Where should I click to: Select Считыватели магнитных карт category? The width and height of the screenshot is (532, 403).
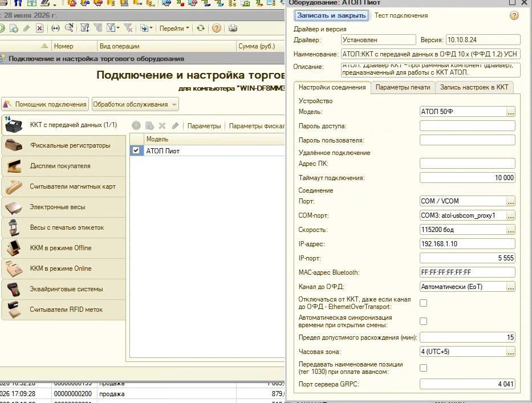click(x=64, y=186)
